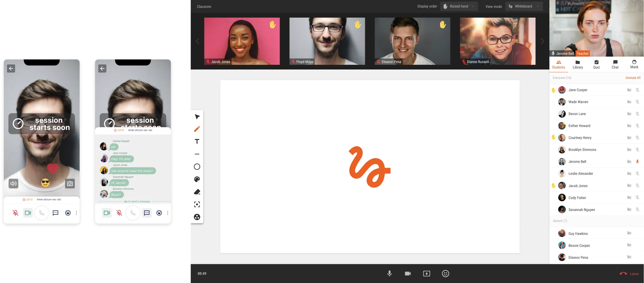Tap the snapshot camera icon on the phone video
The width and height of the screenshot is (644, 283).
[70, 184]
